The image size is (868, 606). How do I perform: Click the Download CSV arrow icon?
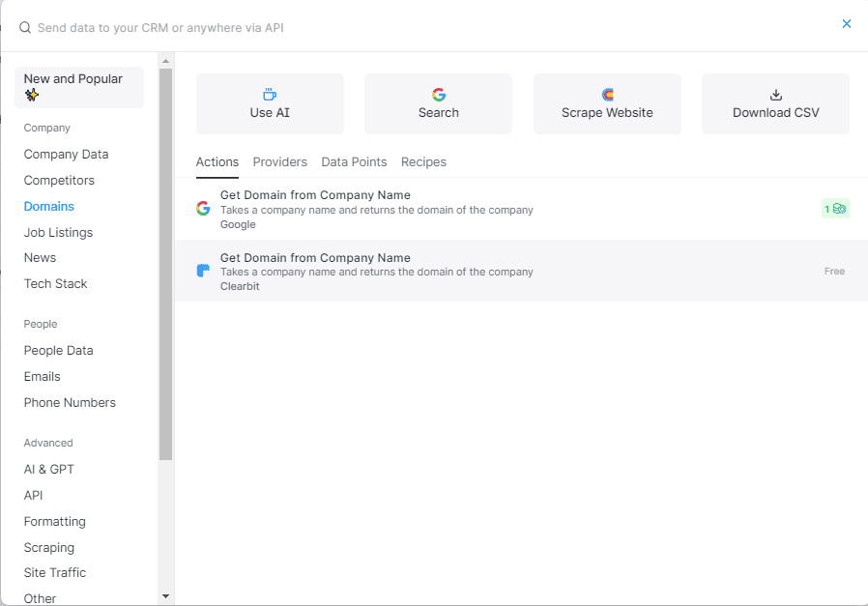tap(775, 95)
